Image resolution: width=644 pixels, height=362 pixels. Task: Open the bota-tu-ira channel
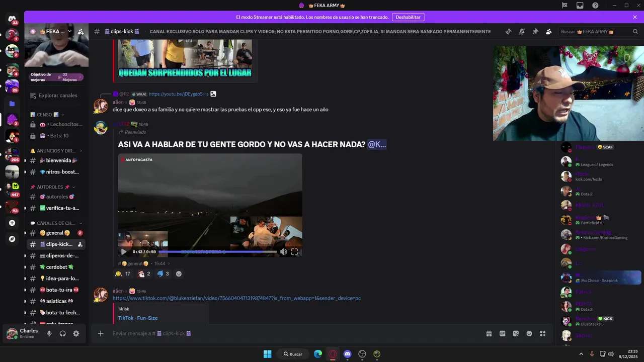pyautogui.click(x=56, y=290)
